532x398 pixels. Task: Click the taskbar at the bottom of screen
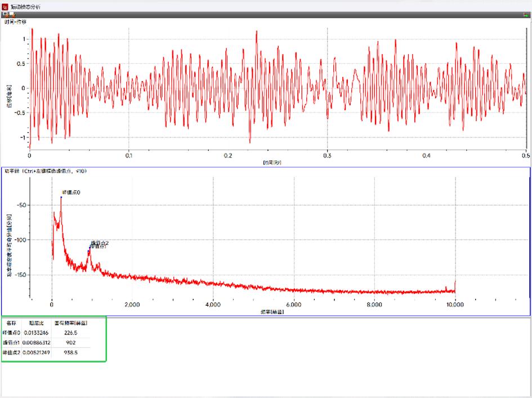[266, 395]
